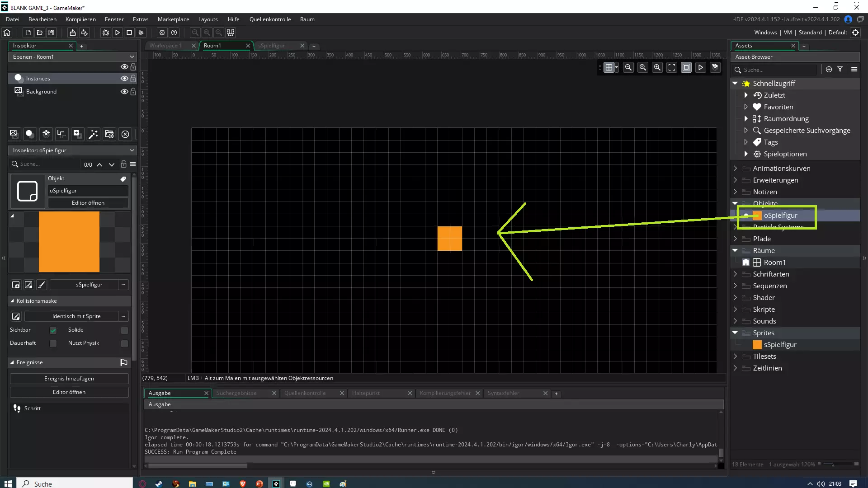Run the game with Play button
Viewport: 868px width, 488px height.
tap(117, 33)
